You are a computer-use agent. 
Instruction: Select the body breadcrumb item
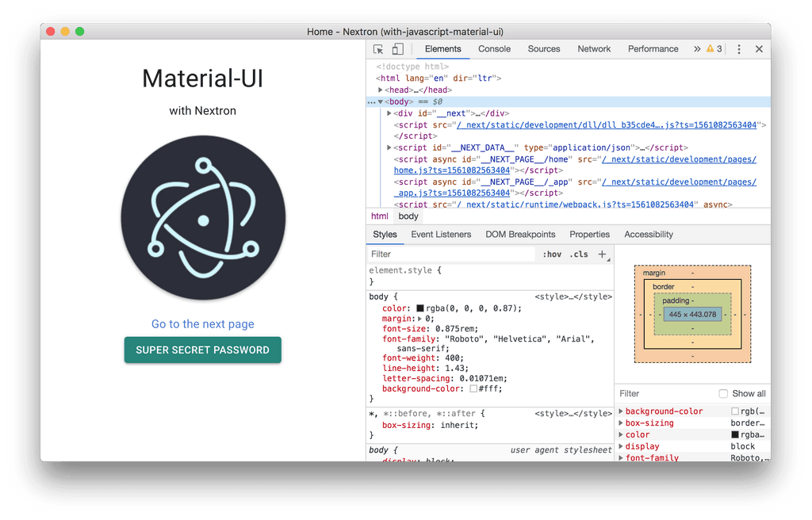tap(408, 216)
